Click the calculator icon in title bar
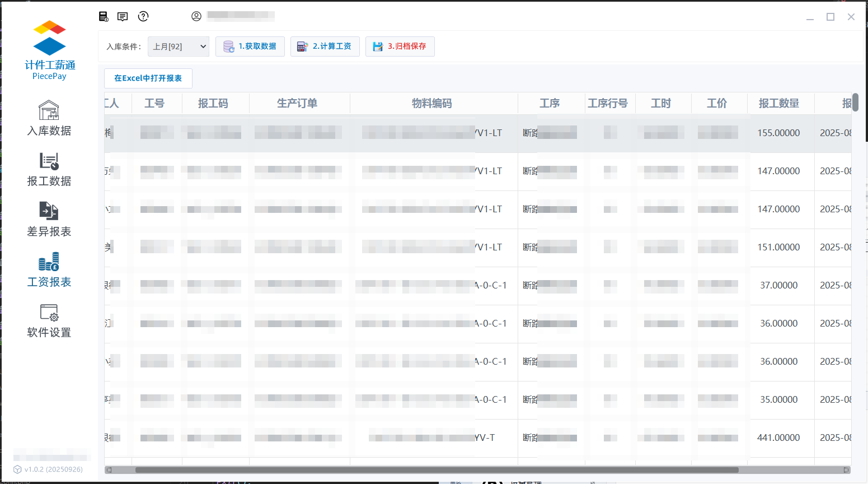The width and height of the screenshot is (868, 484). tap(104, 16)
